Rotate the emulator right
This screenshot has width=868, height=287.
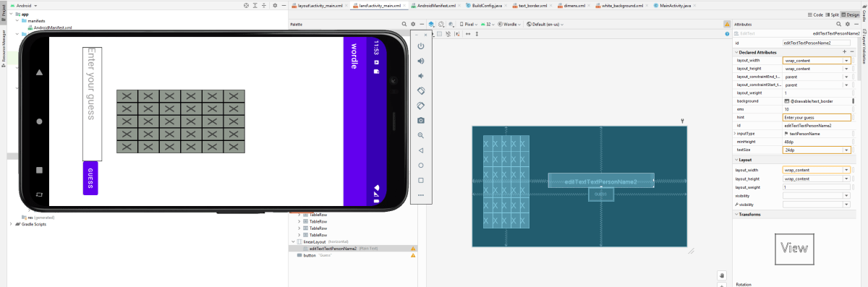(x=420, y=105)
